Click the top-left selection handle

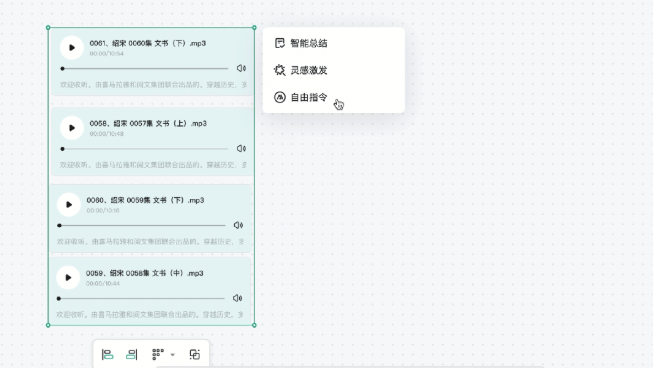pos(48,28)
